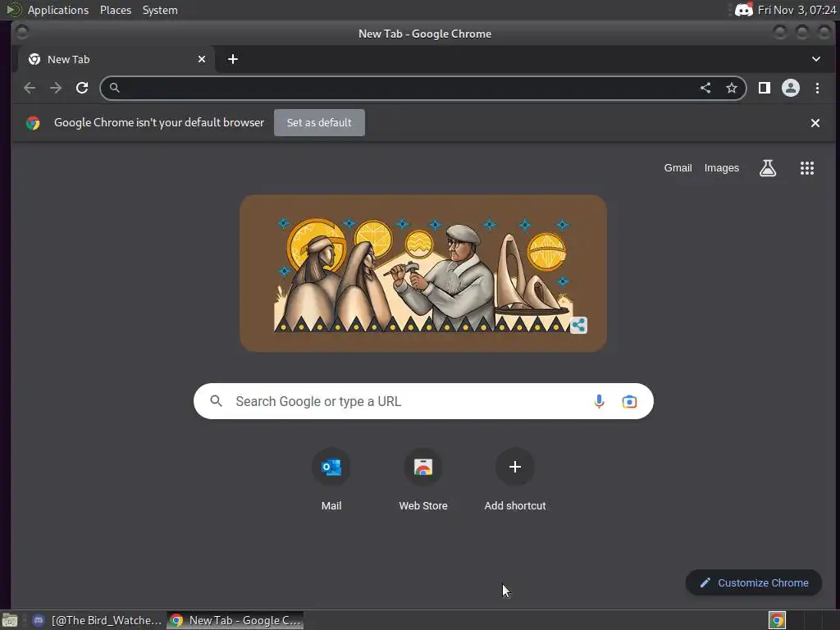
Task: Click the show desktop icon in bottom panel
Action: (10, 620)
